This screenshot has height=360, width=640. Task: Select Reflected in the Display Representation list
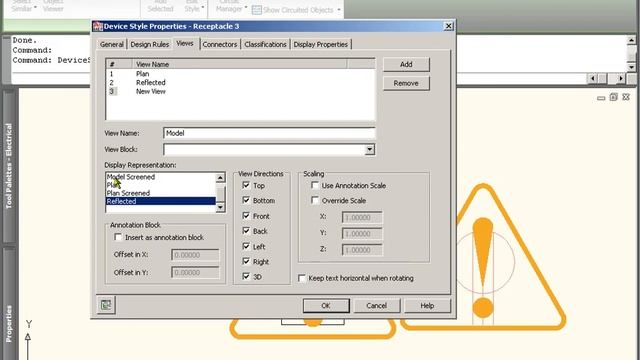coord(160,201)
